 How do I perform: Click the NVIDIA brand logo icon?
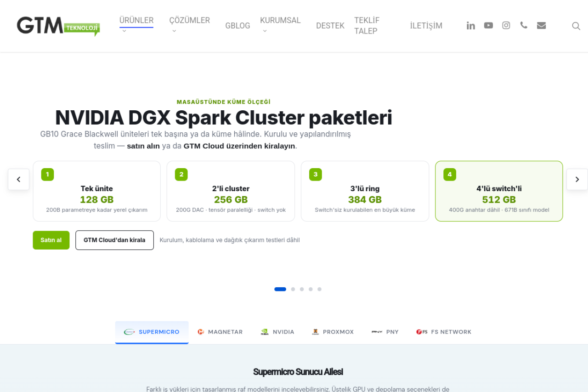click(x=265, y=332)
